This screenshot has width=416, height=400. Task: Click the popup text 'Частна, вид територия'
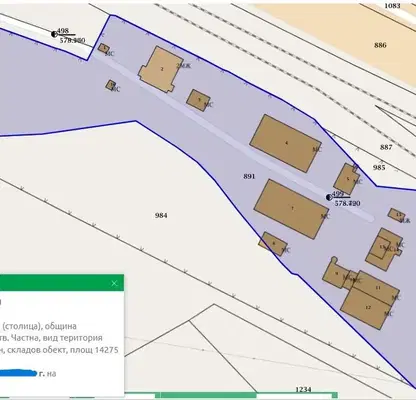pos(56,338)
